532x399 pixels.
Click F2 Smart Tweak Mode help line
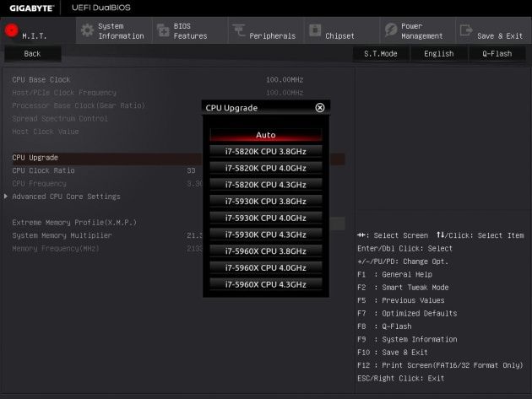[x=403, y=288]
